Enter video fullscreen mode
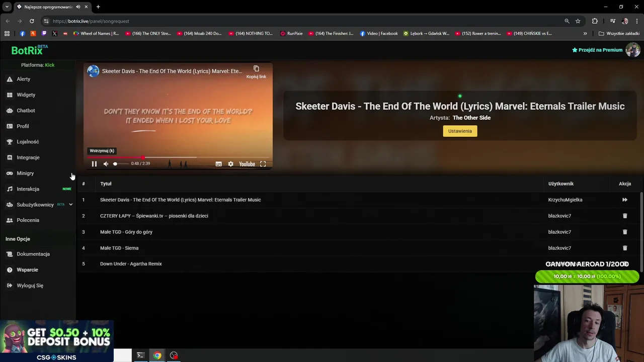The image size is (644, 362). 263,164
